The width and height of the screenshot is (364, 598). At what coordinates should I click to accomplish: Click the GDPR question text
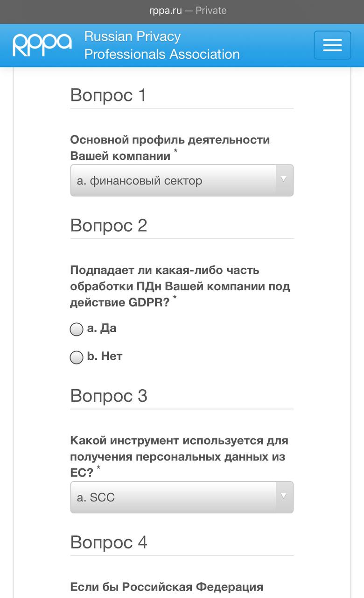(x=180, y=286)
